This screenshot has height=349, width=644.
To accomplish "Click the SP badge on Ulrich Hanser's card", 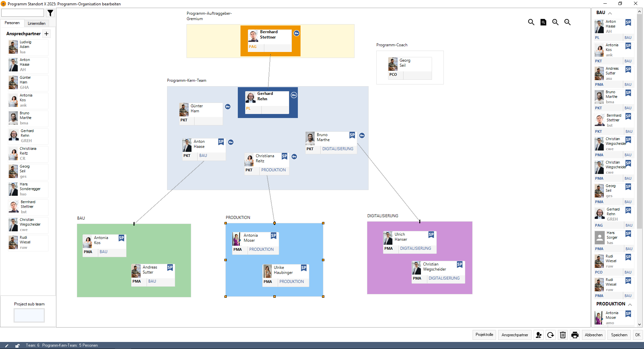I will coord(431,235).
